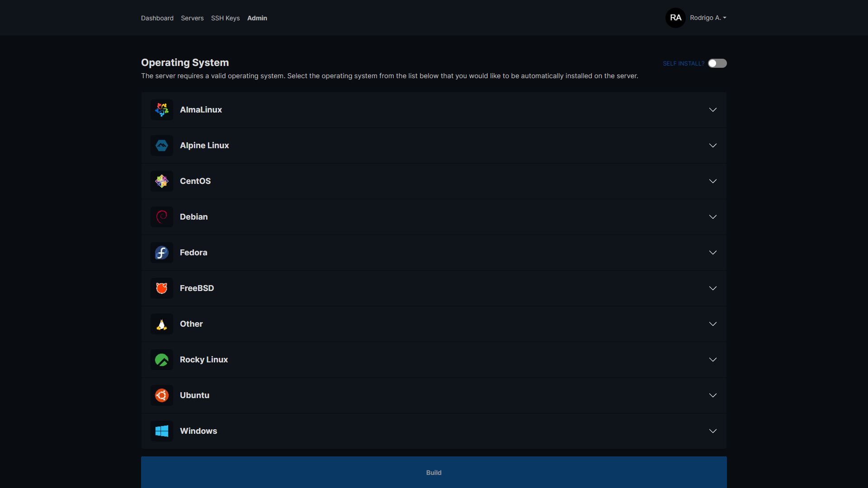868x488 pixels.
Task: Select the Windows row label
Action: coord(198,431)
